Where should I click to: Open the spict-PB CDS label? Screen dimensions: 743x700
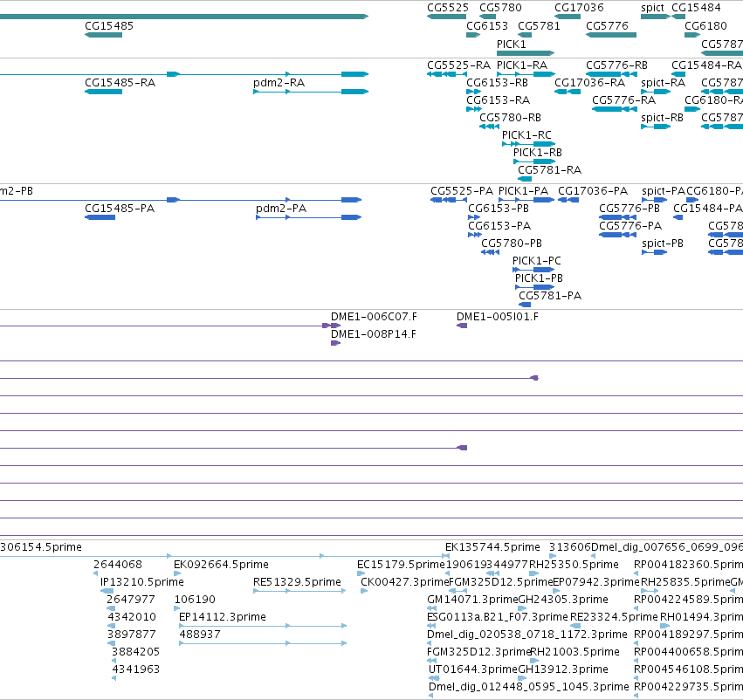click(x=663, y=244)
